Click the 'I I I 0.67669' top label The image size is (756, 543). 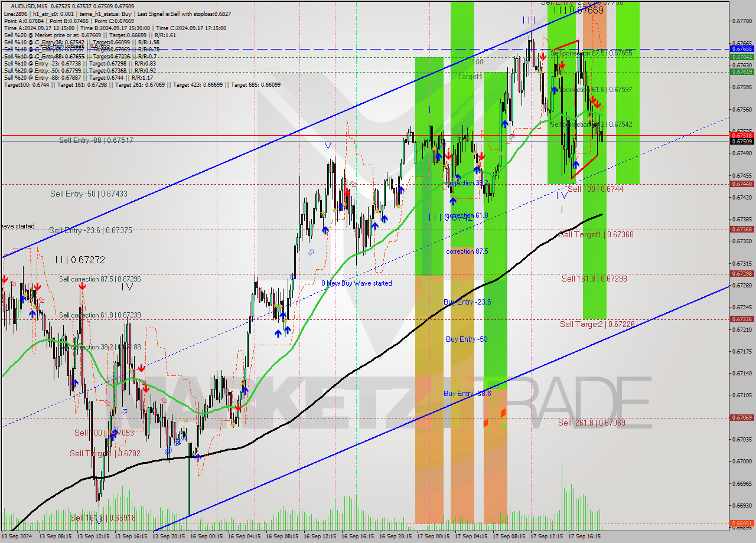click(579, 10)
